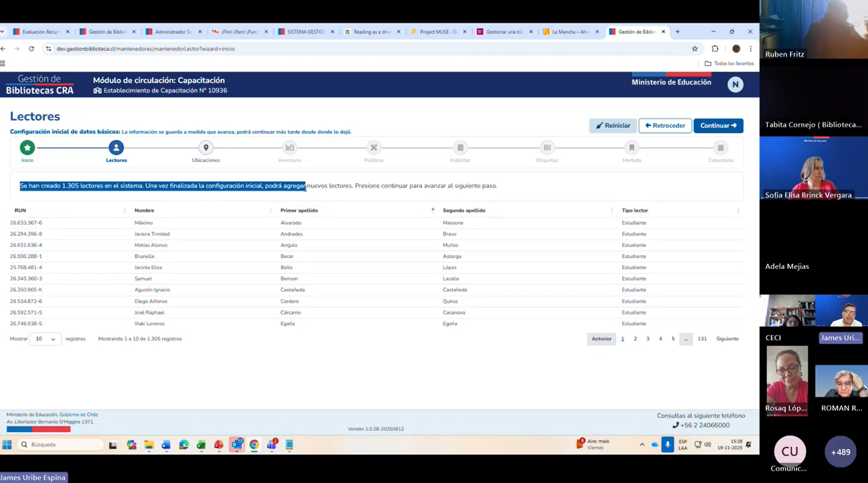Image resolution: width=868 pixels, height=483 pixels.
Task: Click the Etiquetas barcode step icon
Action: coord(547,147)
